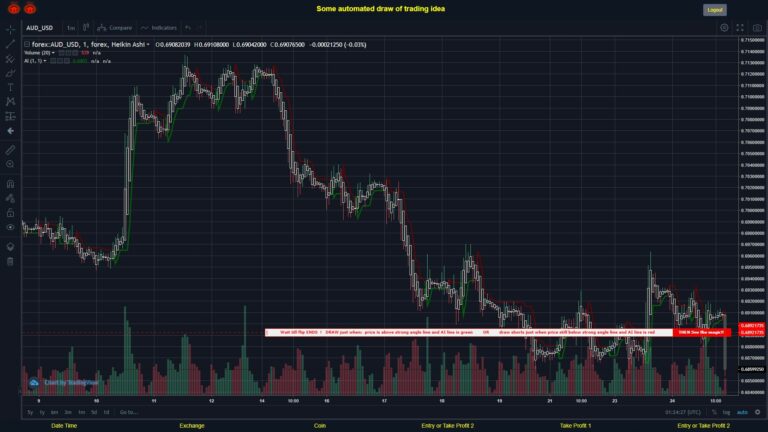Open the prediction and measurement tools
768x432 pixels.
coord(10,117)
